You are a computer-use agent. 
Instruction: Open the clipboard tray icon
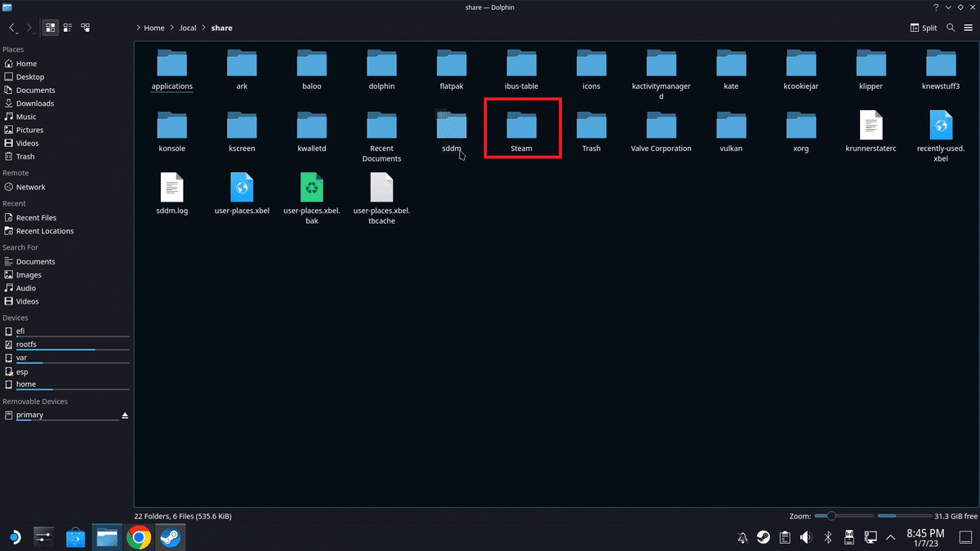(x=785, y=537)
